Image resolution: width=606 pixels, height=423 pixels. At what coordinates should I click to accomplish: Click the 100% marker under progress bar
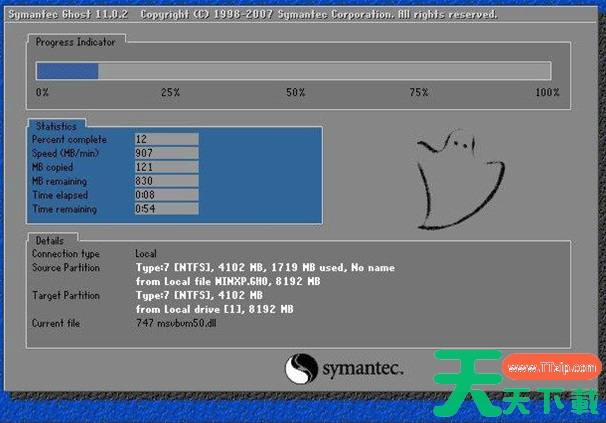click(546, 92)
